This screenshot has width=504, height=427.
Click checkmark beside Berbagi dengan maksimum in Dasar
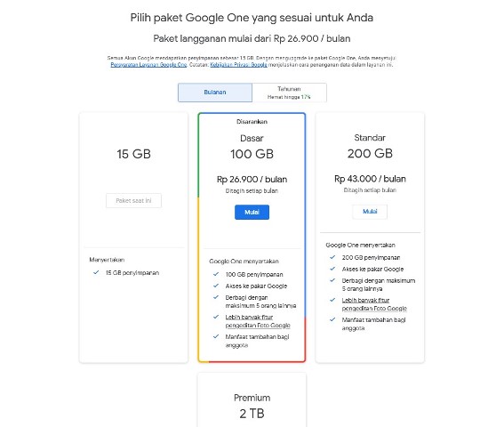(x=216, y=297)
